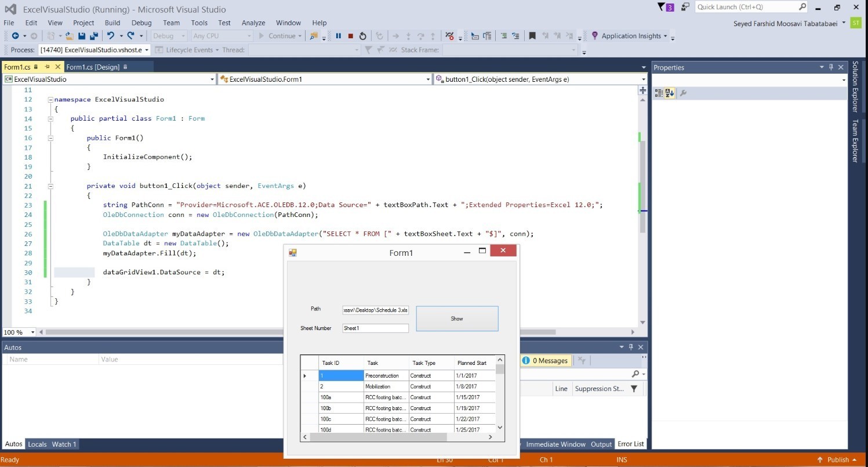Viewport: 868px width, 467px height.
Task: Select Categorized view in Properties panel
Action: click(x=659, y=93)
